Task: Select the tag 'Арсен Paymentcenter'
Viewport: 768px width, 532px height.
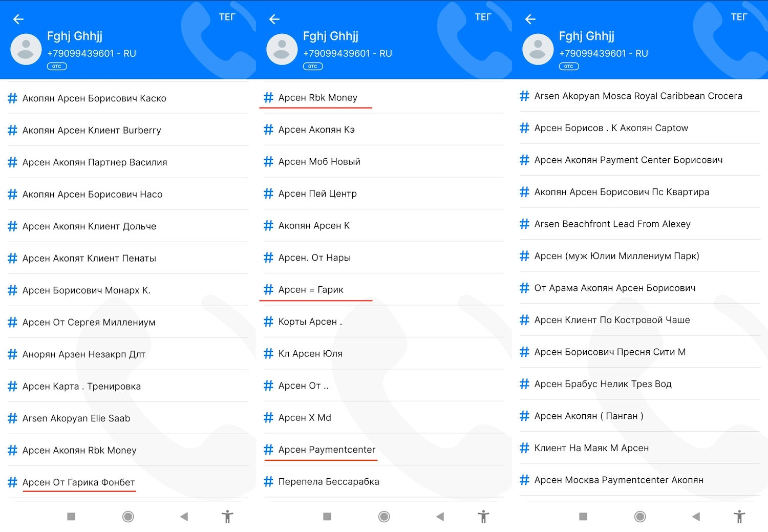Action: point(326,450)
